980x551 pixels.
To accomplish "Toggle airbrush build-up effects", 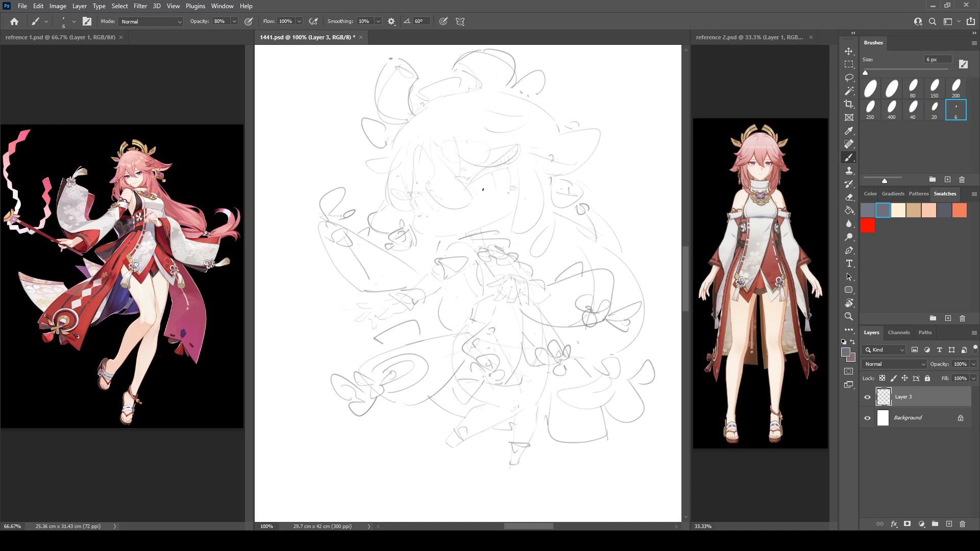I will 313,21.
